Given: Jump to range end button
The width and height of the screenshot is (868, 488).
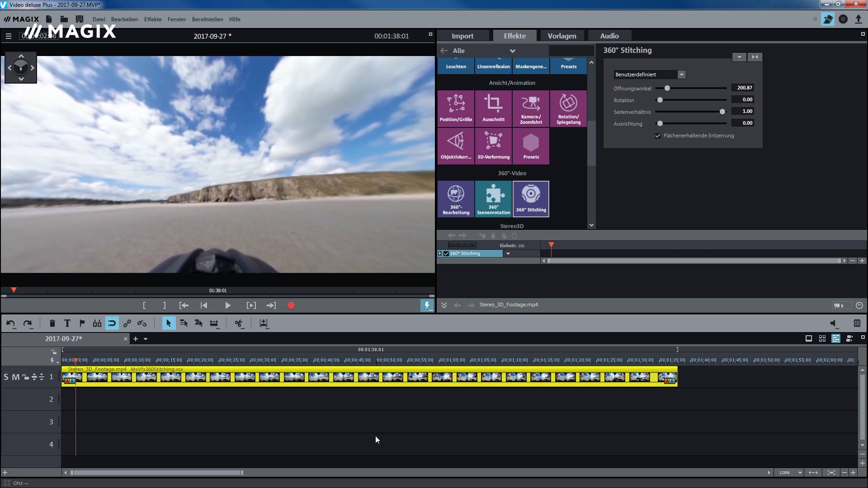Looking at the screenshot, I should point(271,306).
